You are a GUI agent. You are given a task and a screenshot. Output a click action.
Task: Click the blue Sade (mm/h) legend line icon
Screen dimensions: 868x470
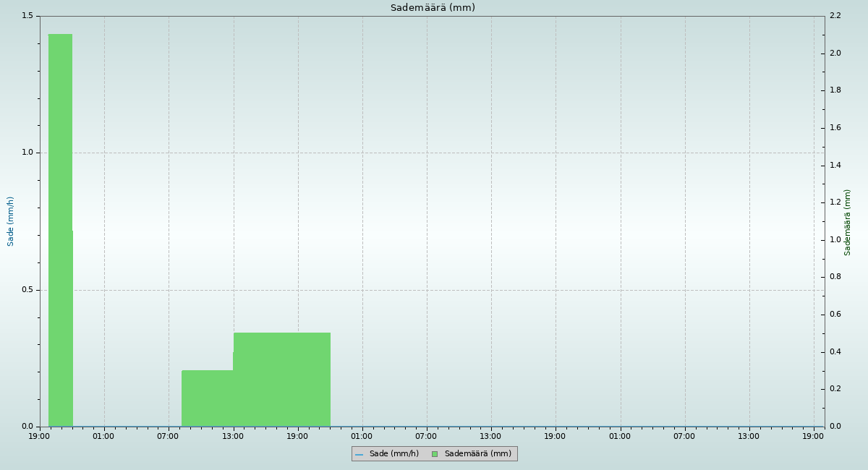coord(359,454)
